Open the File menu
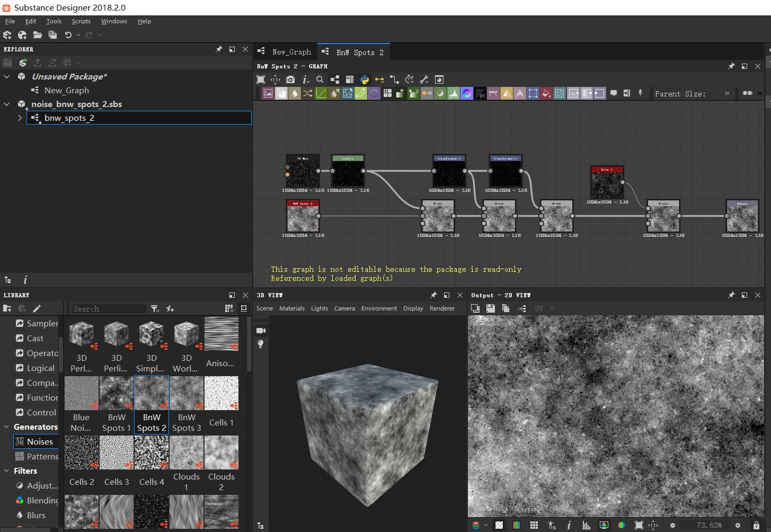 click(x=10, y=21)
